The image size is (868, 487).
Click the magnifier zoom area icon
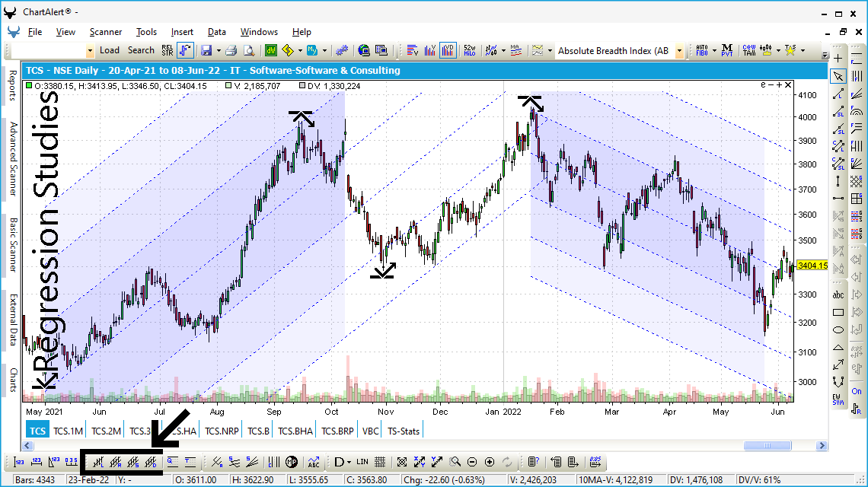[455, 462]
